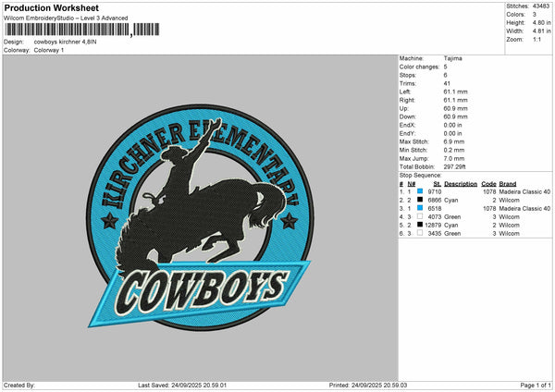Click the 'N#' column header
This screenshot has height=392, width=555.
(412, 184)
